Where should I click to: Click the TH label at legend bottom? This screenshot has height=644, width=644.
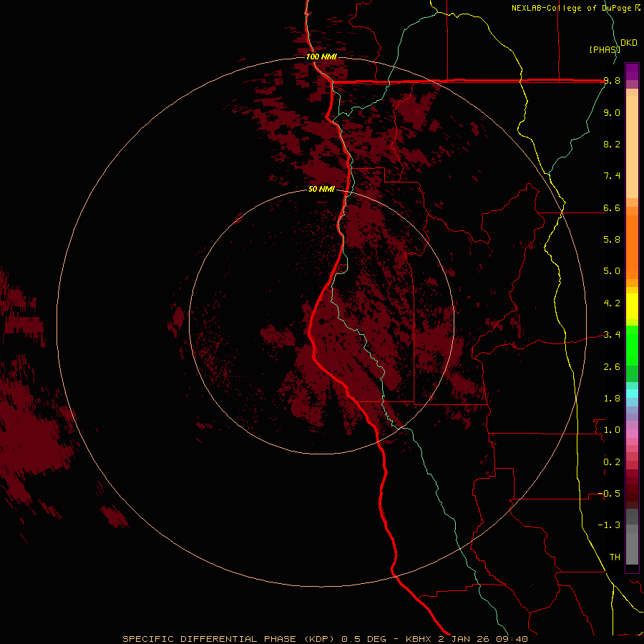615,557
